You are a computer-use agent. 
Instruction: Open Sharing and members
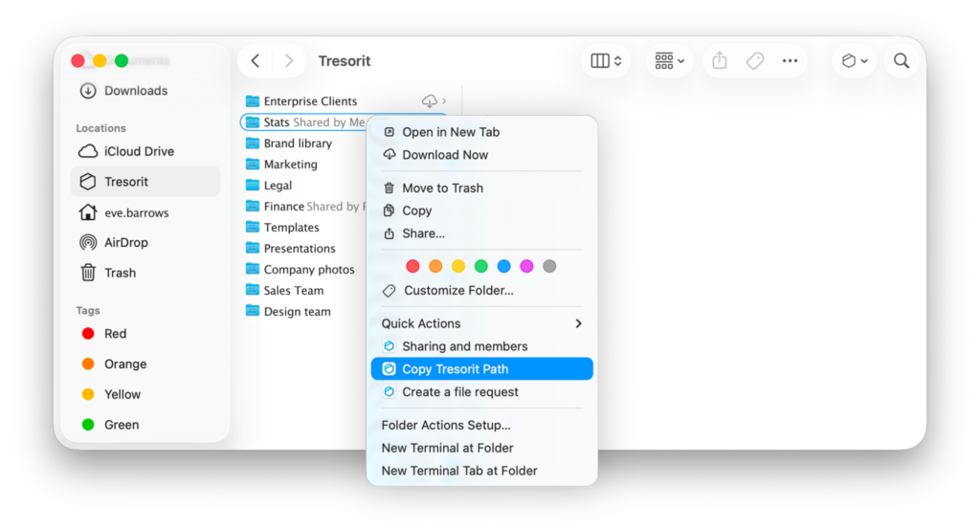point(482,346)
